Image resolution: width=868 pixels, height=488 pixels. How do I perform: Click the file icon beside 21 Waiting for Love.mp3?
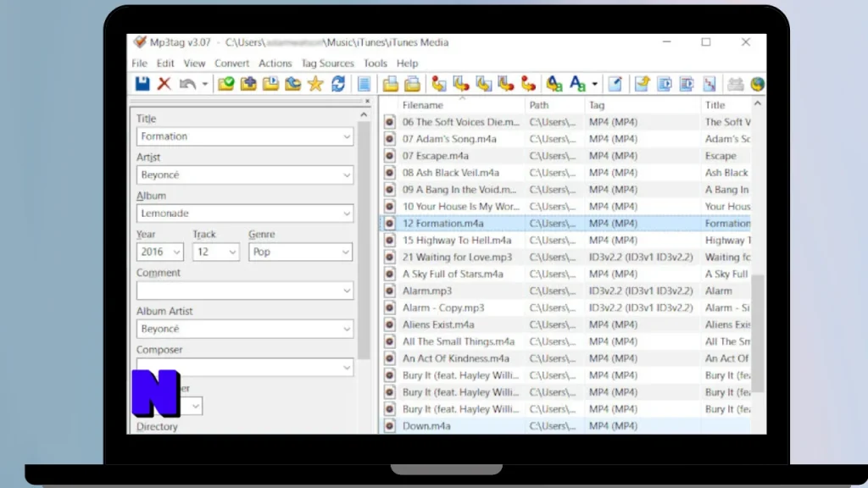pos(390,258)
